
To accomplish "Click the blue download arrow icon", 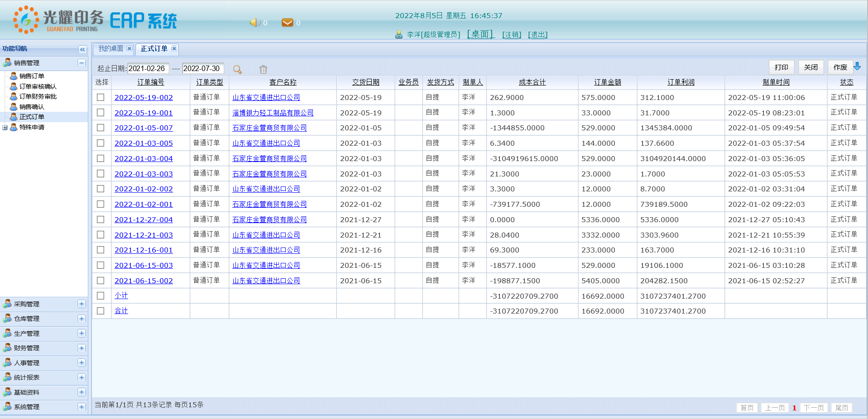I will pos(857,67).
